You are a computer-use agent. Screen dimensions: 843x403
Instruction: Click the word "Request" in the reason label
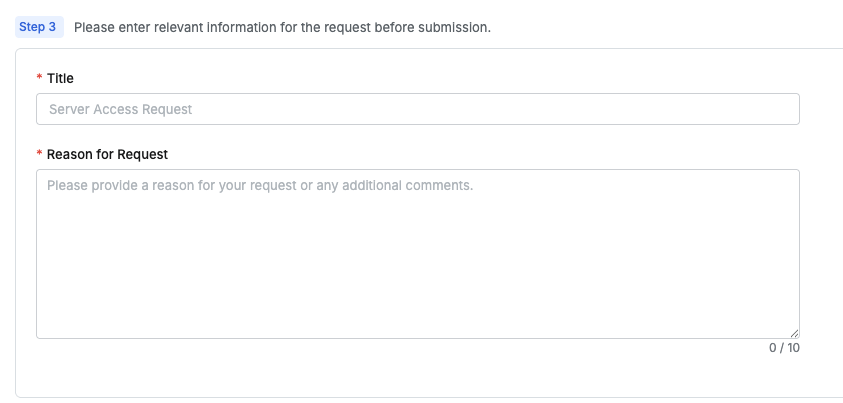tap(142, 154)
